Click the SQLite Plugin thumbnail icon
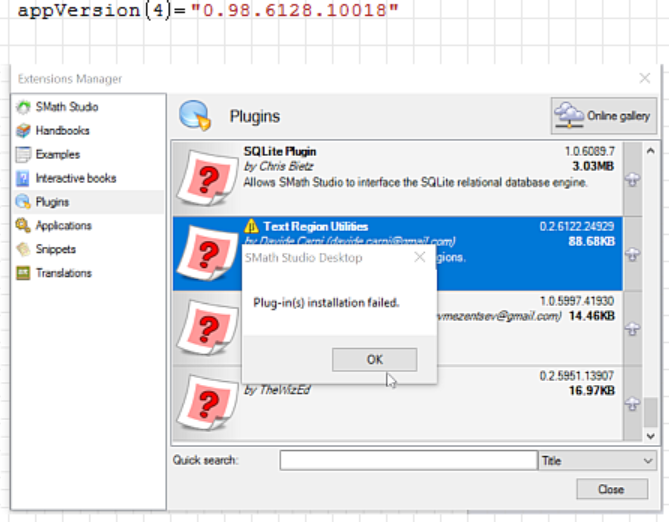 coord(207,178)
